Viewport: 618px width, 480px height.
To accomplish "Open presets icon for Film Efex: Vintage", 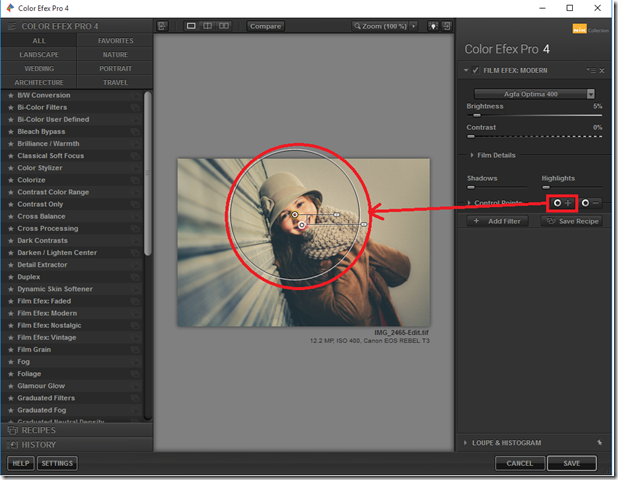I will tap(135, 338).
